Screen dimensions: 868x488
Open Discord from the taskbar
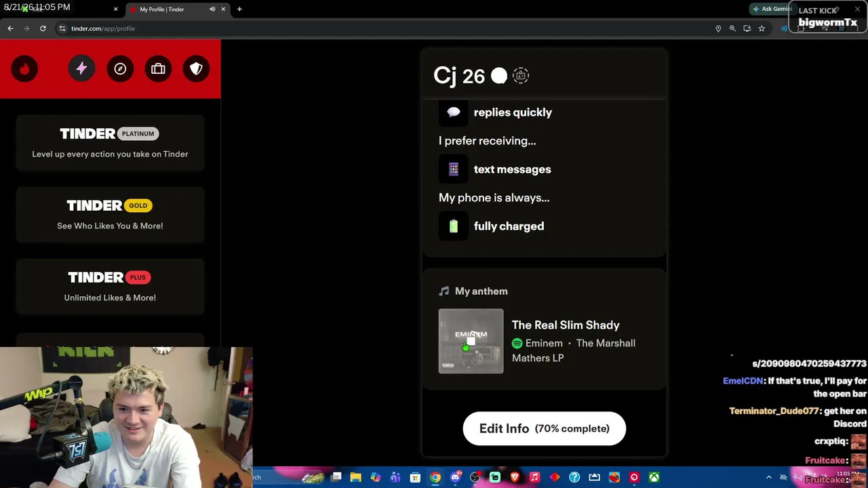(x=455, y=477)
